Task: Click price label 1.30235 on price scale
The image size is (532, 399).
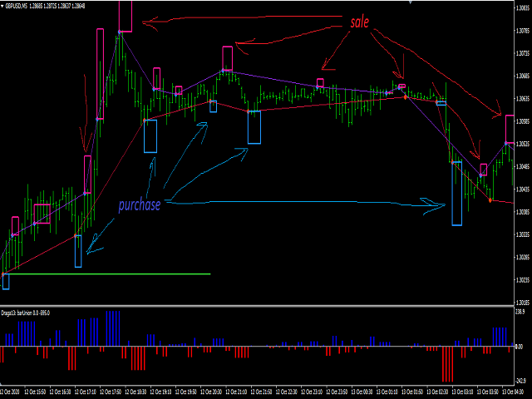Action: pos(523,280)
